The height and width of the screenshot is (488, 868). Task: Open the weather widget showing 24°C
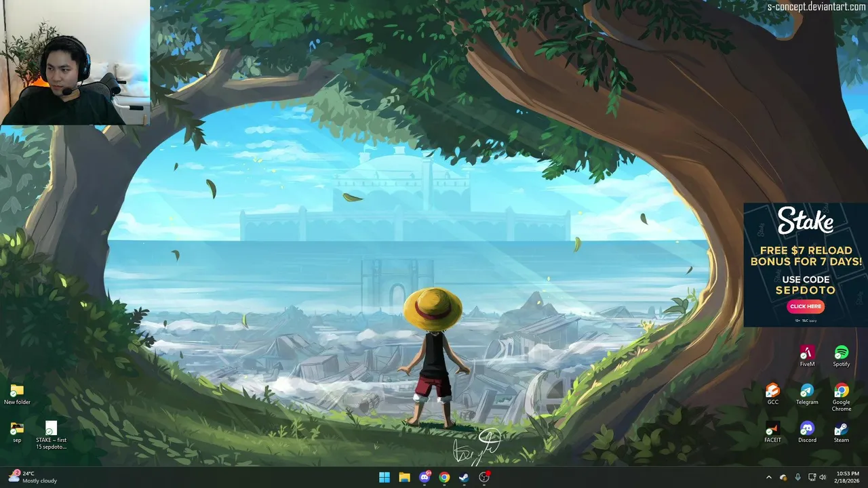pos(32,477)
